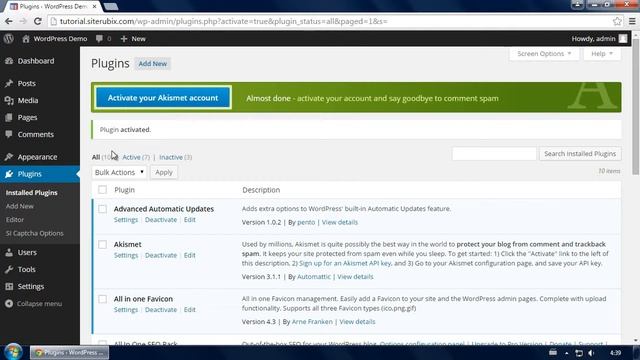
Task: Open the Bulk Actions dropdown
Action: [119, 172]
